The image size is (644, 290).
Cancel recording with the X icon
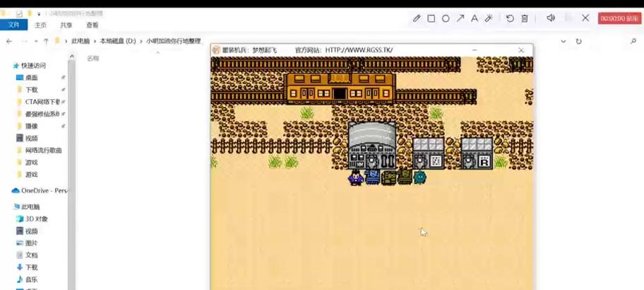pyautogui.click(x=585, y=18)
